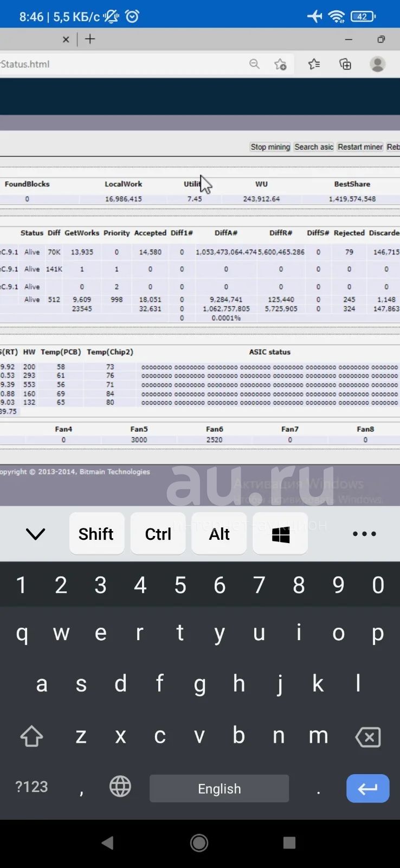
Task: Click the Utility value 7.45
Action: coord(195,199)
